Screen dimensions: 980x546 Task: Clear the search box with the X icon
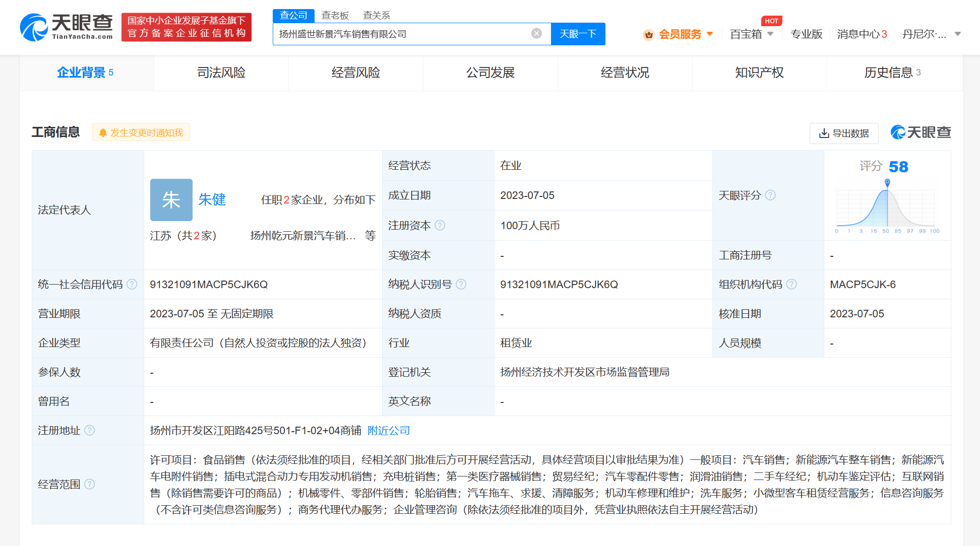[536, 33]
